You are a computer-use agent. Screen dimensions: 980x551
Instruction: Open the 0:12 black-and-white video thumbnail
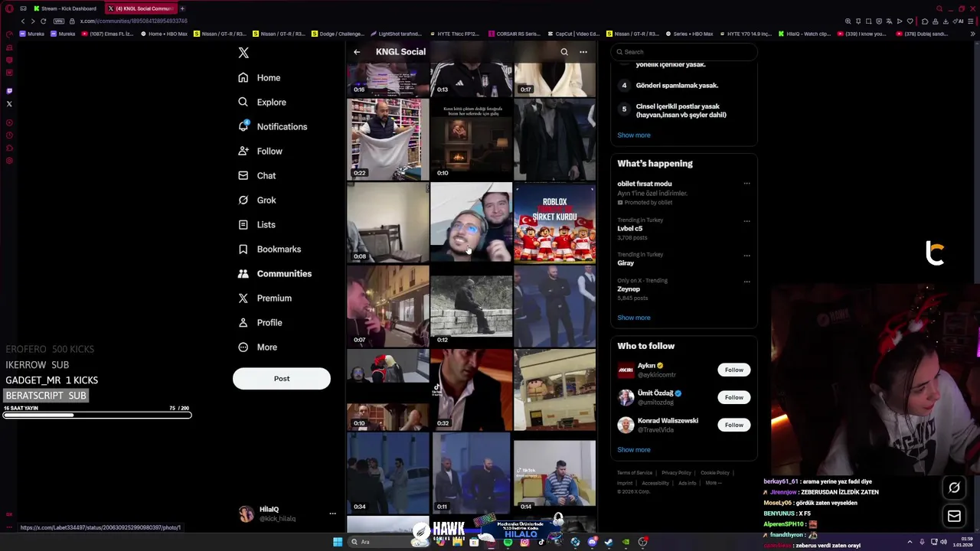(x=471, y=306)
